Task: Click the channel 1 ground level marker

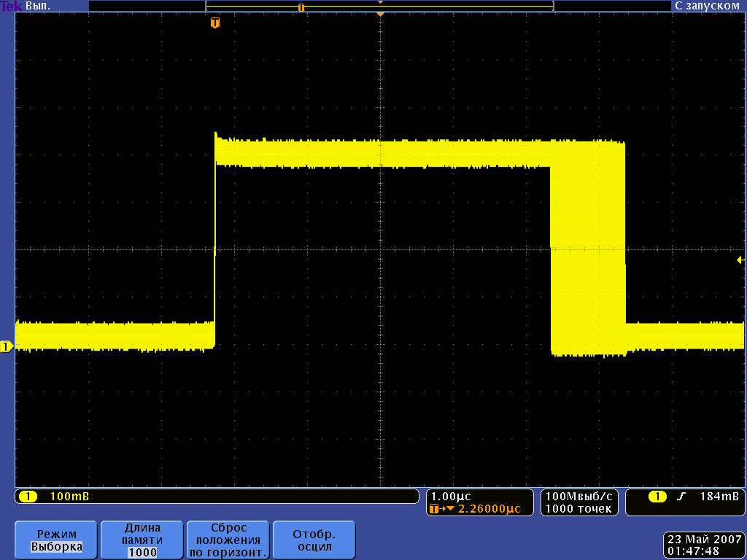Action: coord(6,347)
